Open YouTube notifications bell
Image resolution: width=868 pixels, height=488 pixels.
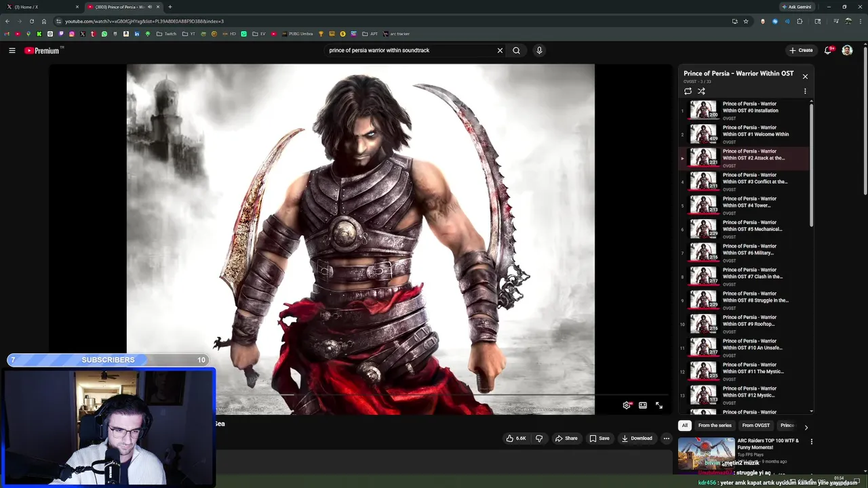click(x=828, y=50)
